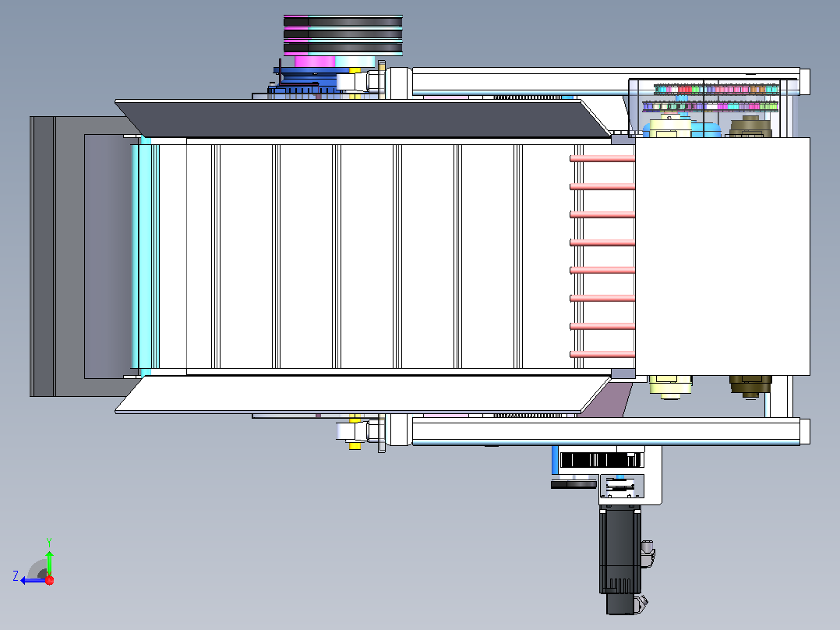The width and height of the screenshot is (840, 630).
Task: Select the pale yellow bearing housing below the cover panel
Action: point(669,386)
